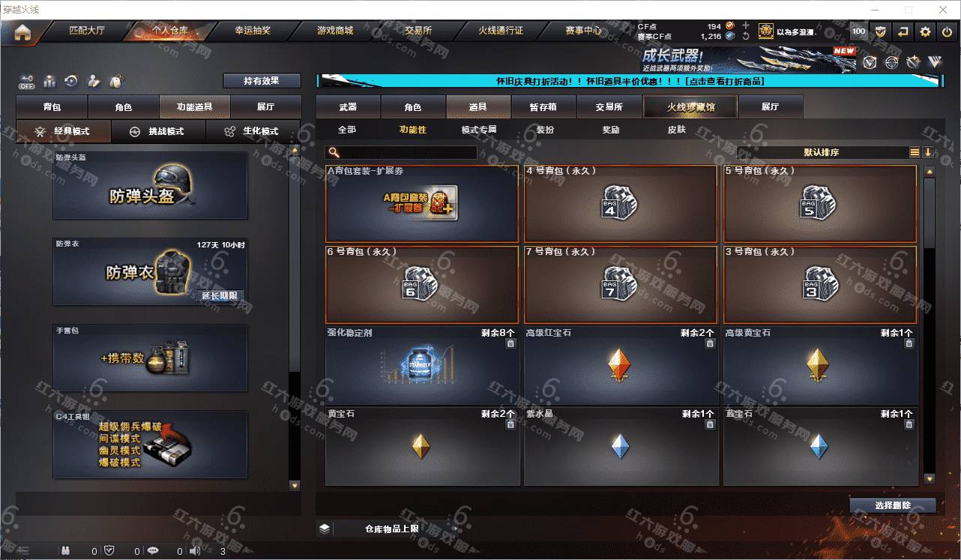961x560 pixels.
Task: Open the 默认排序 sort dropdown
Action: point(822,152)
